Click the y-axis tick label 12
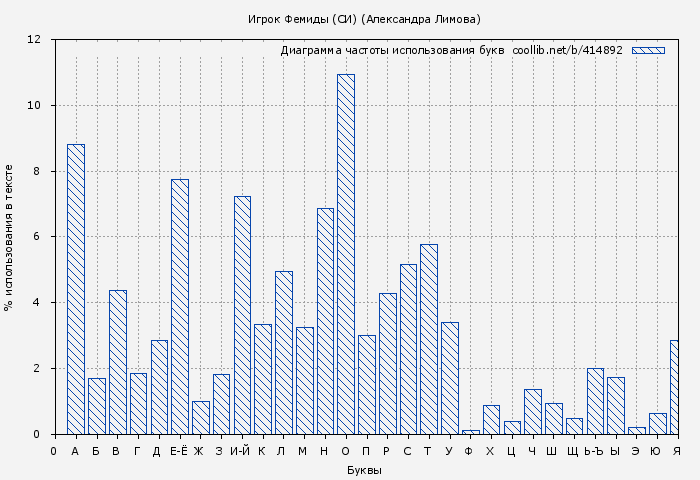This screenshot has height=480, width=700. (x=34, y=40)
